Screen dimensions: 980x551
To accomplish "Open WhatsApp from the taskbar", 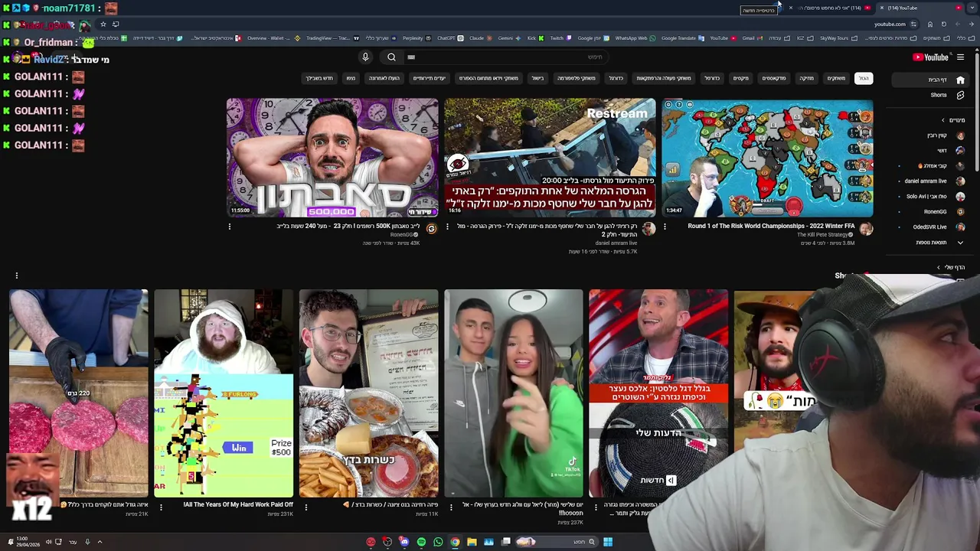I will pyautogui.click(x=438, y=542).
